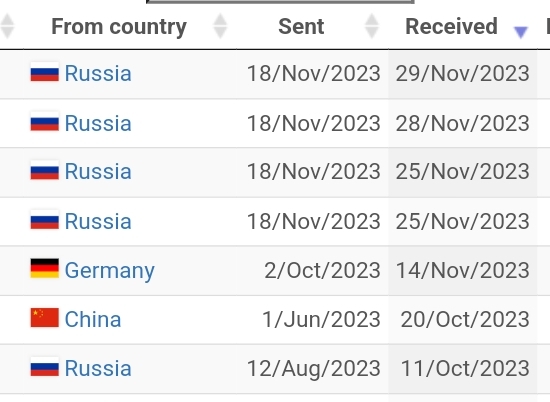Open the Russia link sent 12/Aug/2023

pyautogui.click(x=98, y=368)
